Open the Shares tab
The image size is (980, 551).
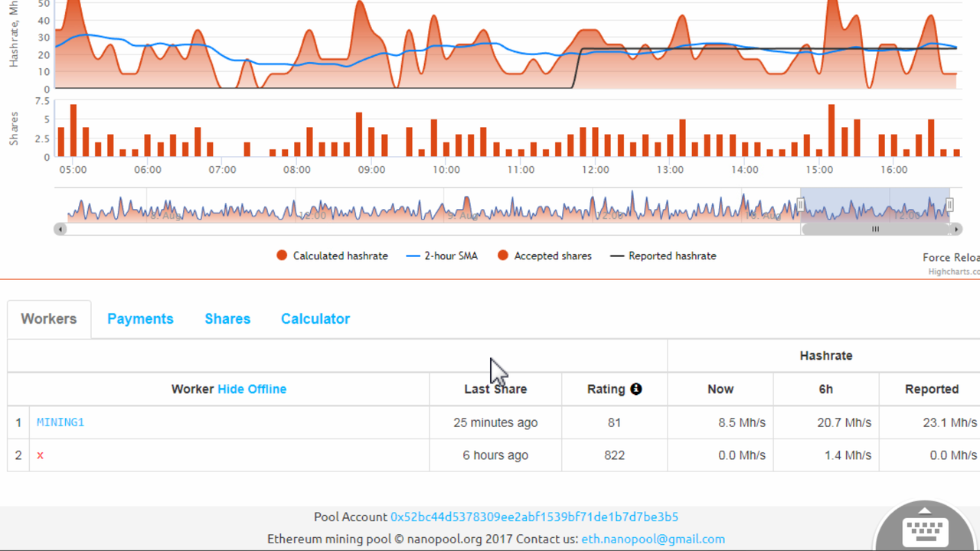227,319
